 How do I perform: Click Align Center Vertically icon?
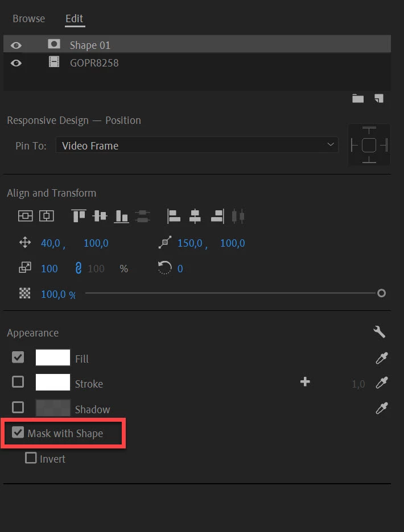coord(100,216)
